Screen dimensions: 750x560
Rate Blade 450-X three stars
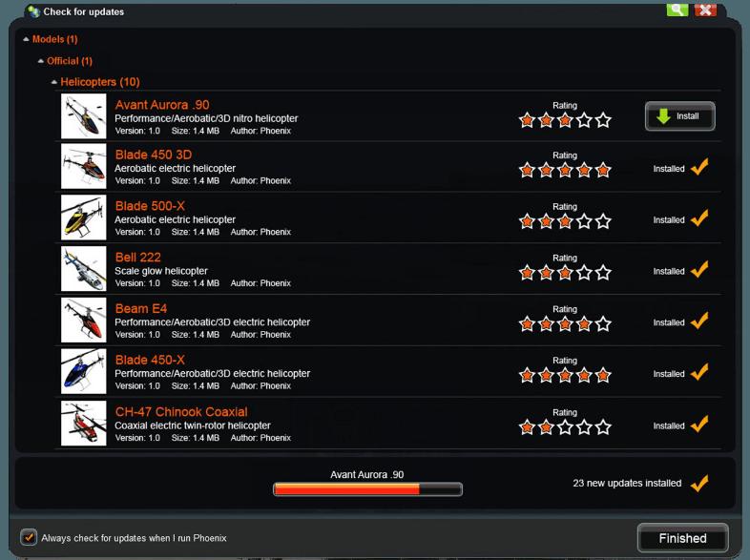click(565, 375)
